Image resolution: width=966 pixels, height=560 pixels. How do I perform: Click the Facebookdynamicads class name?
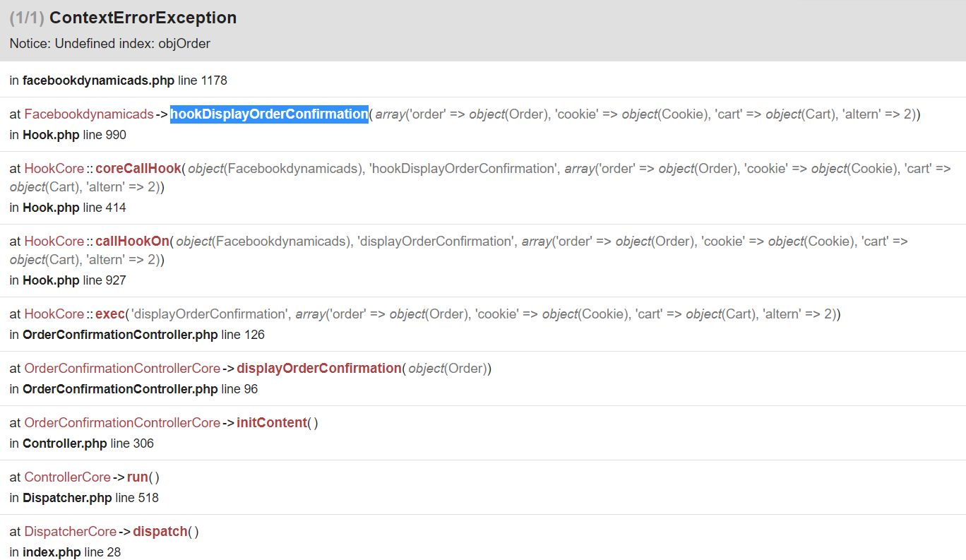pyautogui.click(x=89, y=114)
